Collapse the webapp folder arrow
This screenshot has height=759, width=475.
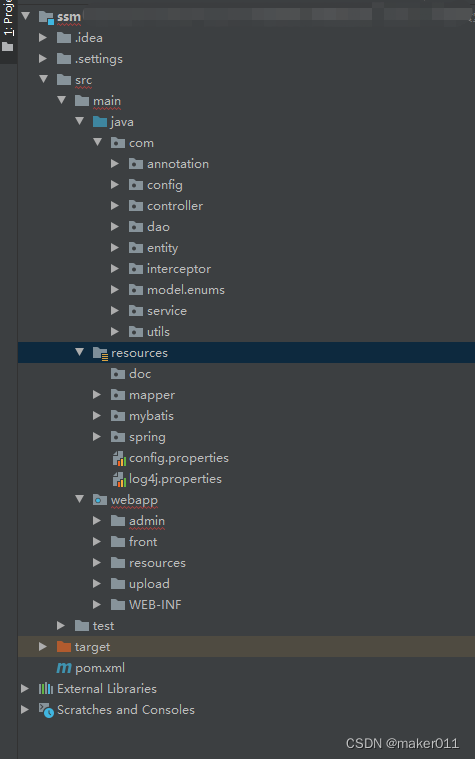(79, 499)
